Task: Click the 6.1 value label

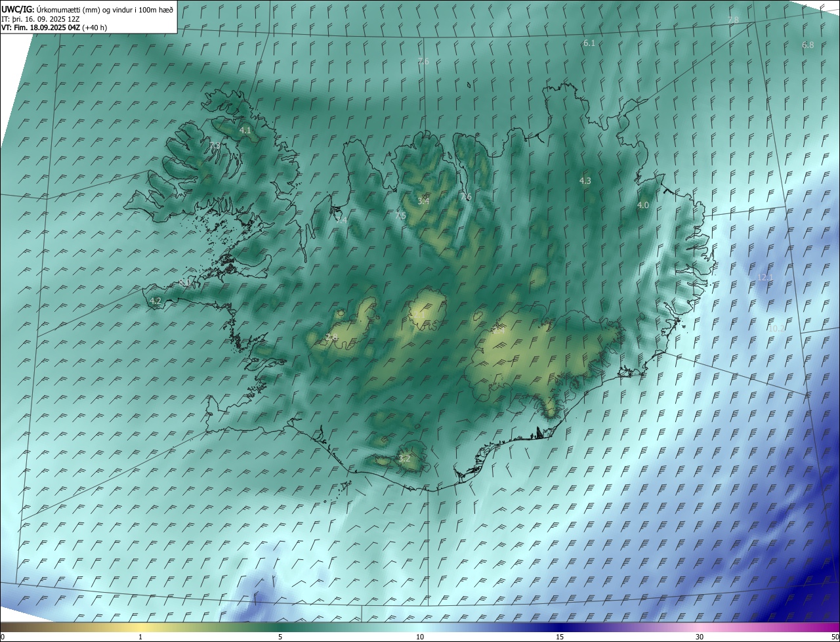Action: pos(589,43)
